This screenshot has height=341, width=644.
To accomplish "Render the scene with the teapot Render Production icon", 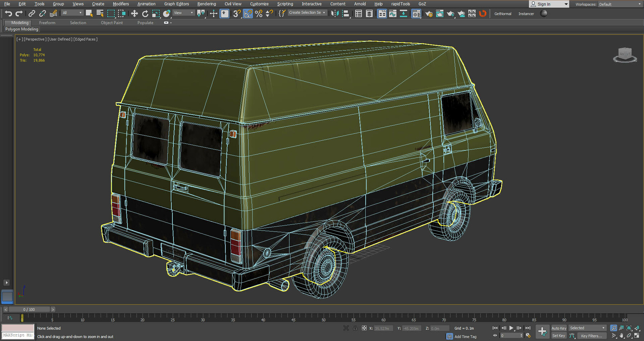I will [450, 14].
